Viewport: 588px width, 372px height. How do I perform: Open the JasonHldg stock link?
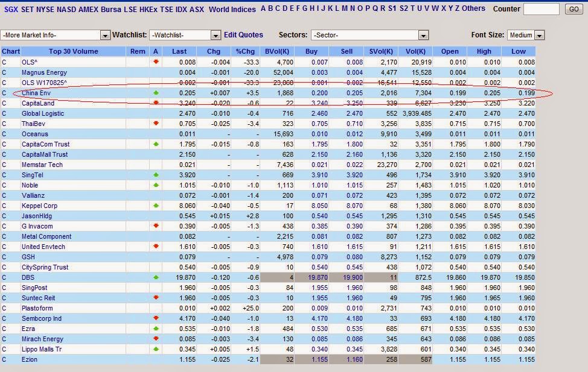click(x=37, y=216)
